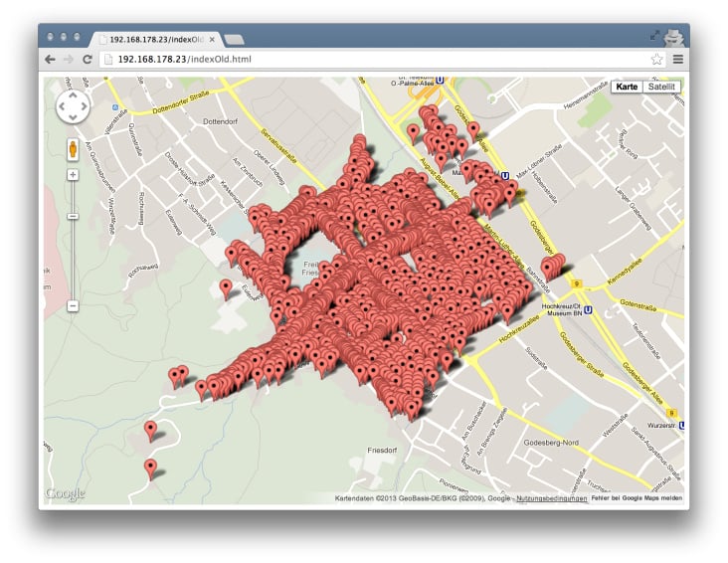The width and height of the screenshot is (728, 563).
Task: Click the Dottendorf district label
Action: click(220, 121)
